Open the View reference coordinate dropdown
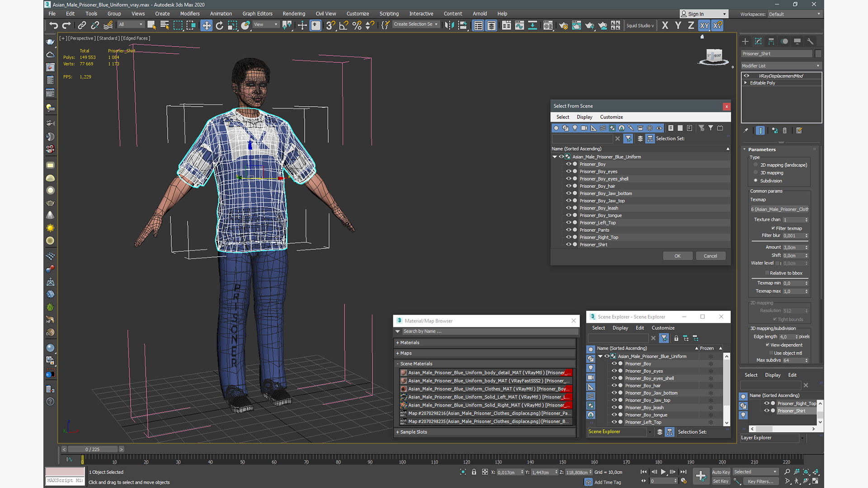868x488 pixels. tap(265, 24)
